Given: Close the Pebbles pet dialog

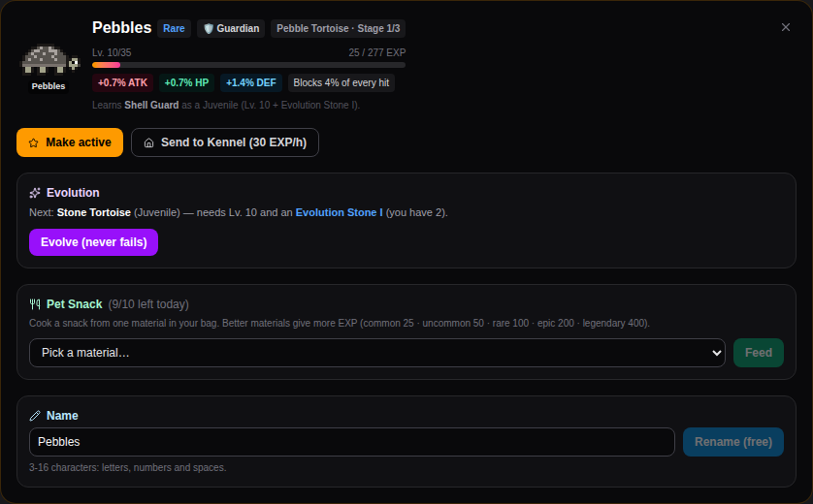Looking at the screenshot, I should pos(786,27).
